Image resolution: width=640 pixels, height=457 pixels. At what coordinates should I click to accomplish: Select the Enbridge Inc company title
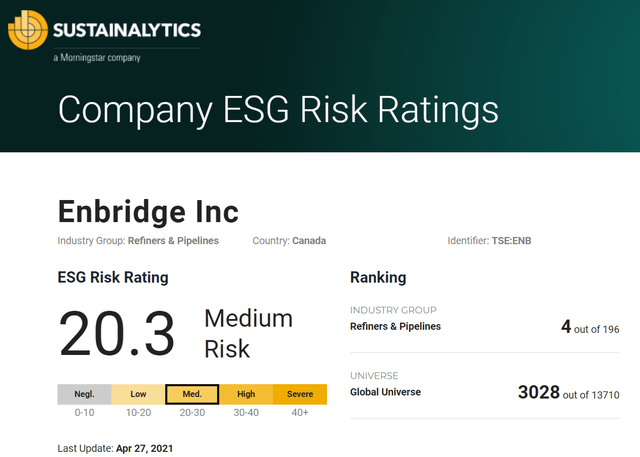148,211
